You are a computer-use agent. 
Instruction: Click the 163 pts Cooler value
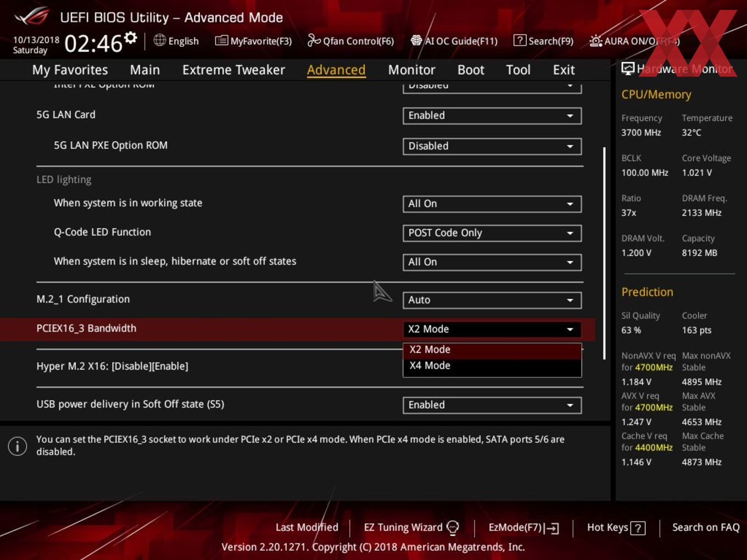[696, 330]
